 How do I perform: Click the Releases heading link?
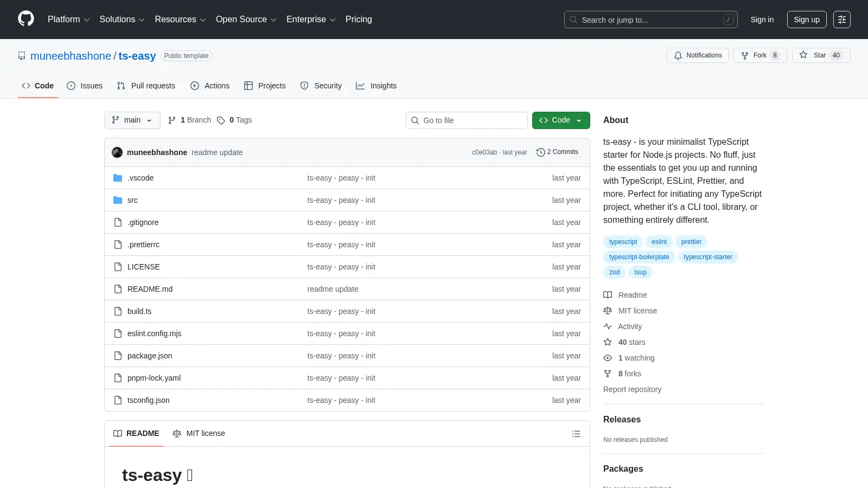[x=622, y=419]
